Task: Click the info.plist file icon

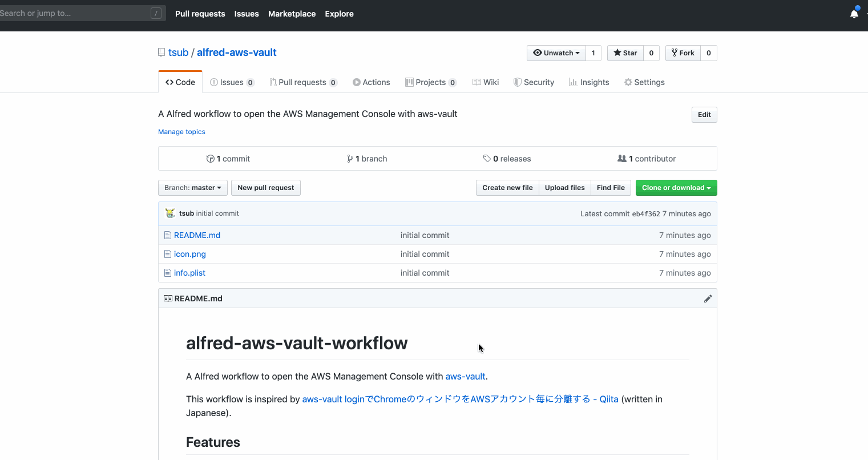Action: point(168,273)
